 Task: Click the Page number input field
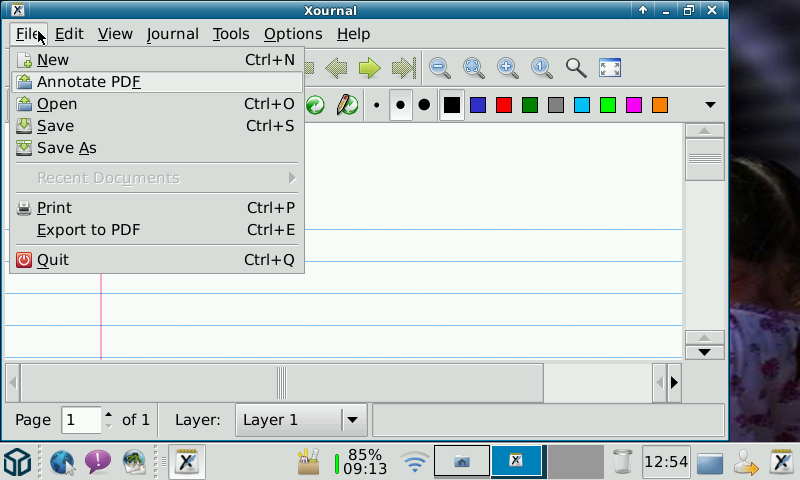(x=82, y=420)
